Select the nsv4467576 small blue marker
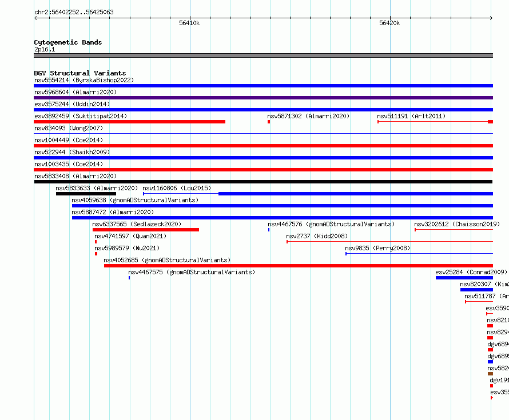Screen dimensions: 509x420 pyautogui.click(x=269, y=230)
